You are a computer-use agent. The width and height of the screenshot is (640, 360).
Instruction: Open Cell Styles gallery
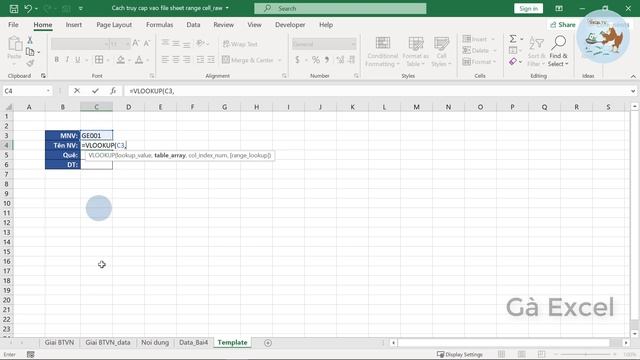click(441, 52)
